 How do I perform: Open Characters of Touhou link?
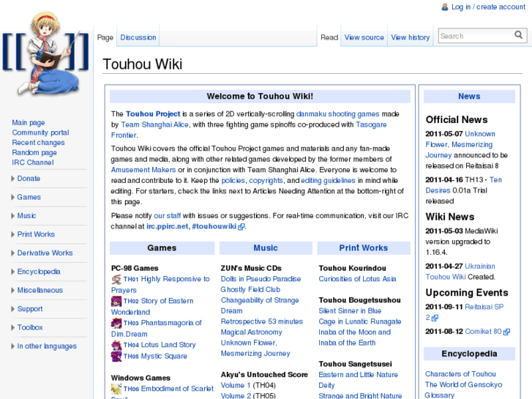click(x=460, y=374)
